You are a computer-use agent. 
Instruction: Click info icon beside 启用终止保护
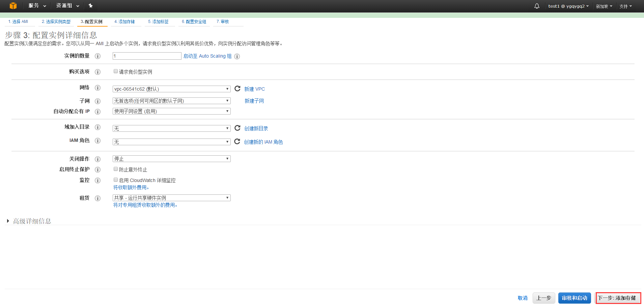[x=97, y=170]
